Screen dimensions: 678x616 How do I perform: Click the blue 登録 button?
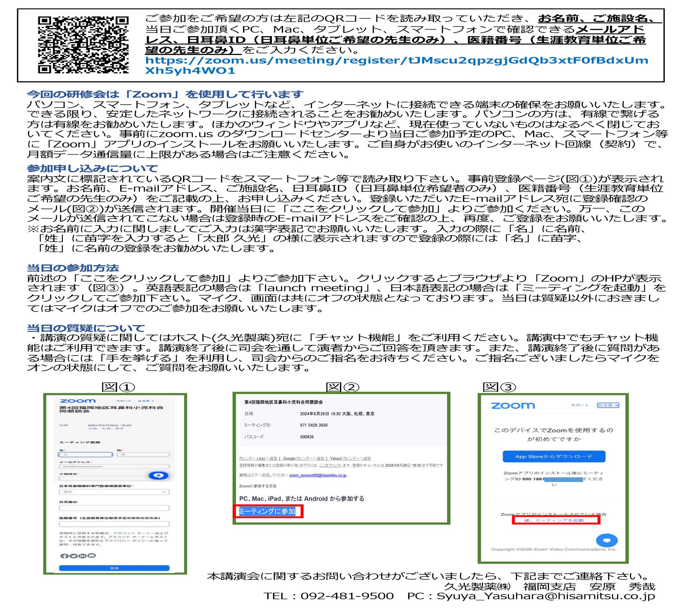[114, 568]
